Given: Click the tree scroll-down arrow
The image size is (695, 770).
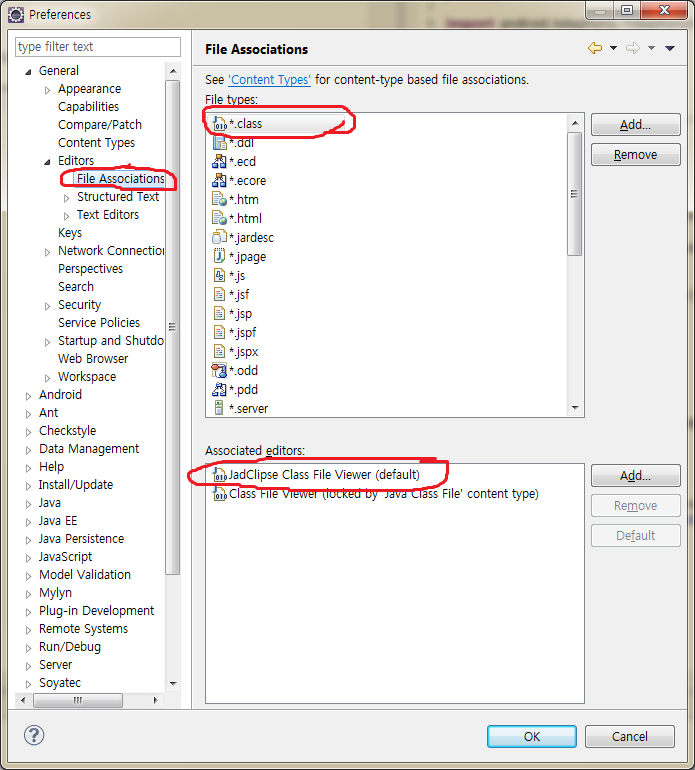Looking at the screenshot, I should click(x=173, y=684).
